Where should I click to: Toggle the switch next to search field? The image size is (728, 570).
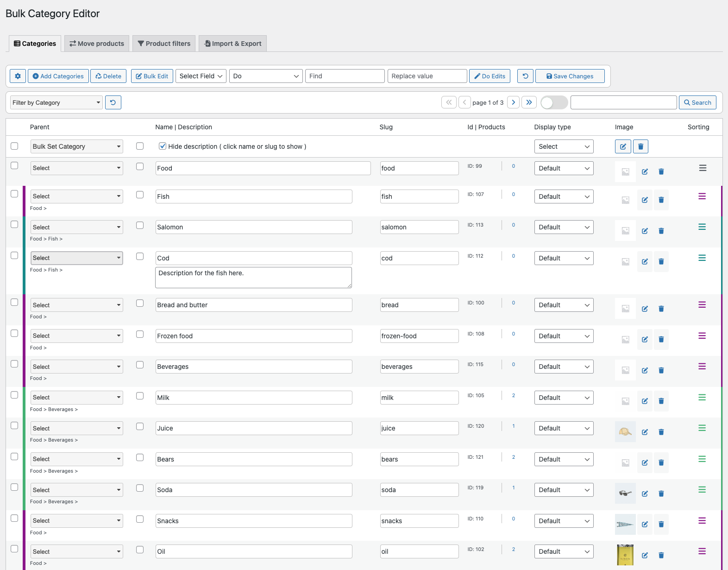pyautogui.click(x=554, y=102)
